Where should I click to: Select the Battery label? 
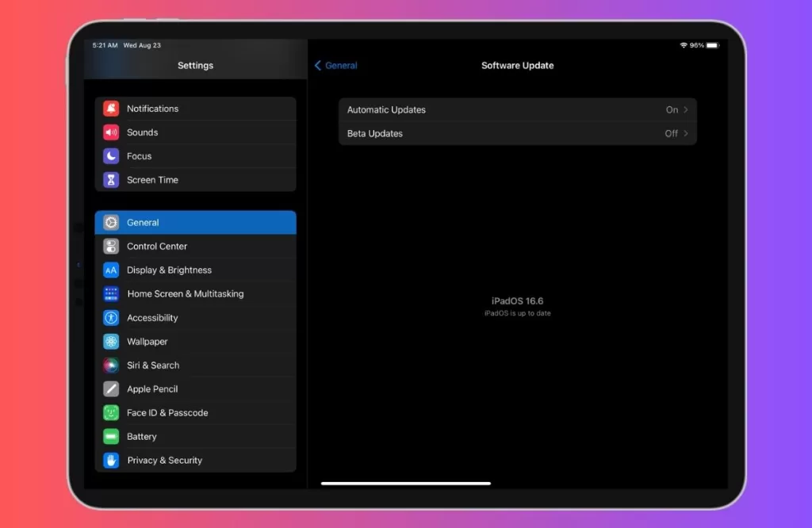[141, 437]
